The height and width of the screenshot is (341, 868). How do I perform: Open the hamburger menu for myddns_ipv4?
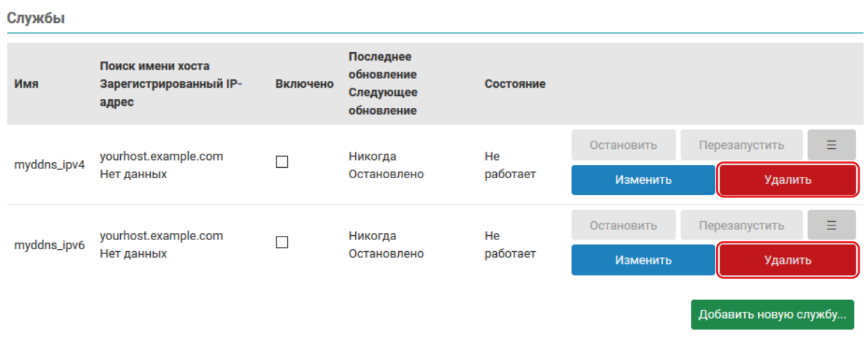(x=831, y=145)
